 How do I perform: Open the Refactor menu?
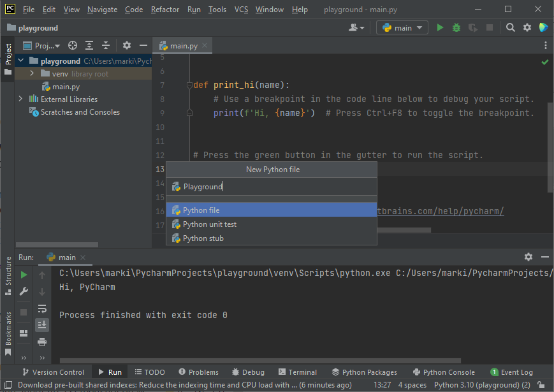click(x=165, y=10)
